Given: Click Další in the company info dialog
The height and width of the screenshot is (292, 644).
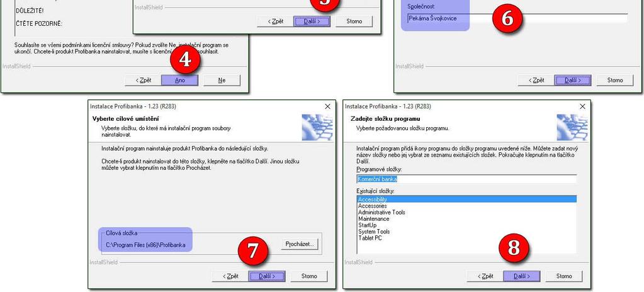Looking at the screenshot, I should click(x=572, y=80).
